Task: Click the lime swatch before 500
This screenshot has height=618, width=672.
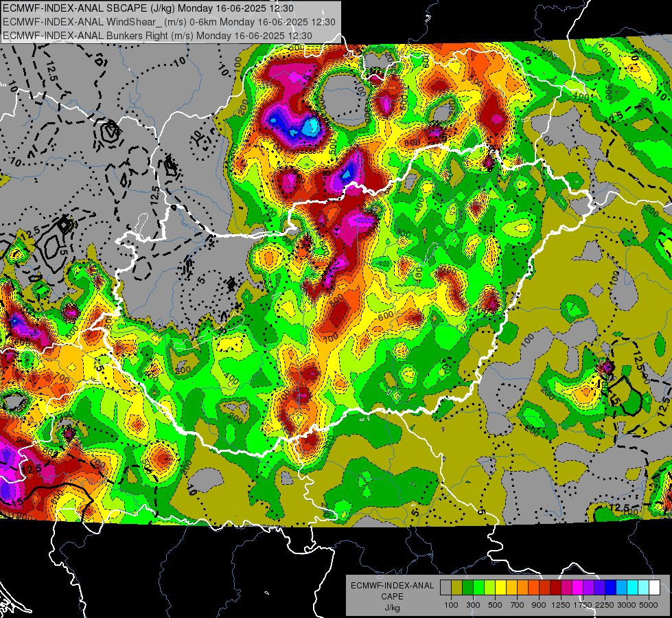Action: coord(489,588)
